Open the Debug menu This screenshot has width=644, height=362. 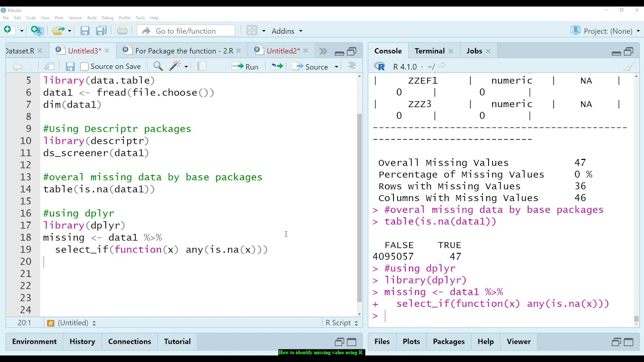tap(108, 18)
